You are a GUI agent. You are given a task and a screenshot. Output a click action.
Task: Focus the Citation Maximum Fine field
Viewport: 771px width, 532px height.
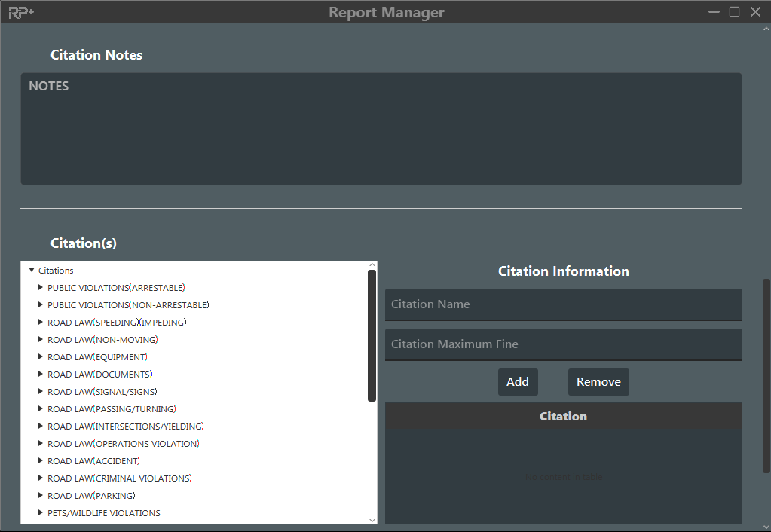click(563, 344)
